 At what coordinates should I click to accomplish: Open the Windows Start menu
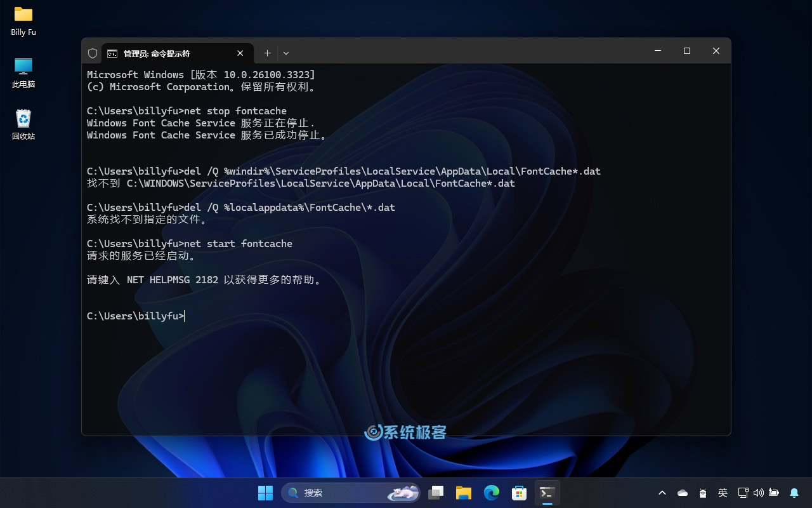[265, 493]
